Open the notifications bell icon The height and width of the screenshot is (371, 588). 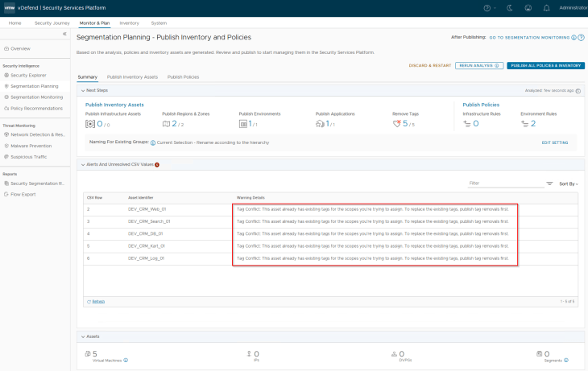(548, 7)
